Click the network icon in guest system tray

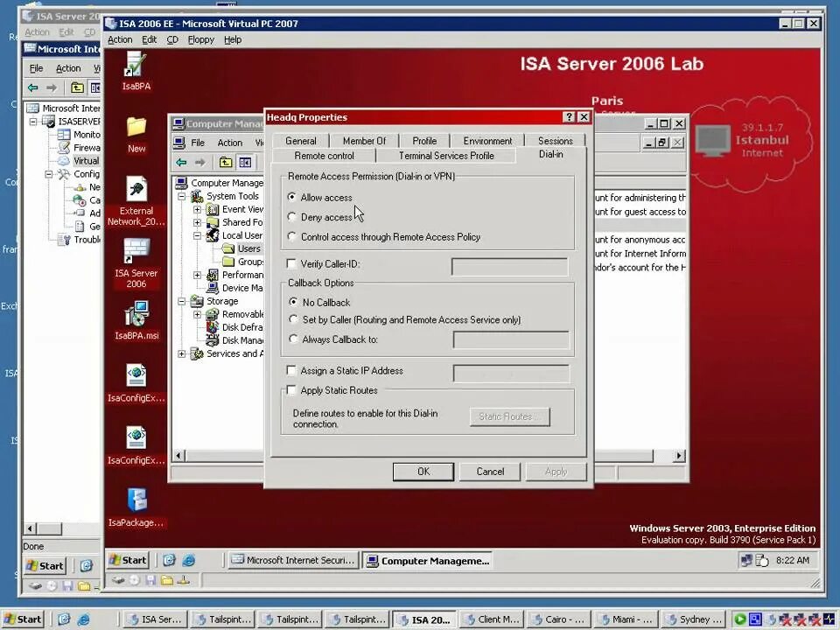(x=745, y=560)
